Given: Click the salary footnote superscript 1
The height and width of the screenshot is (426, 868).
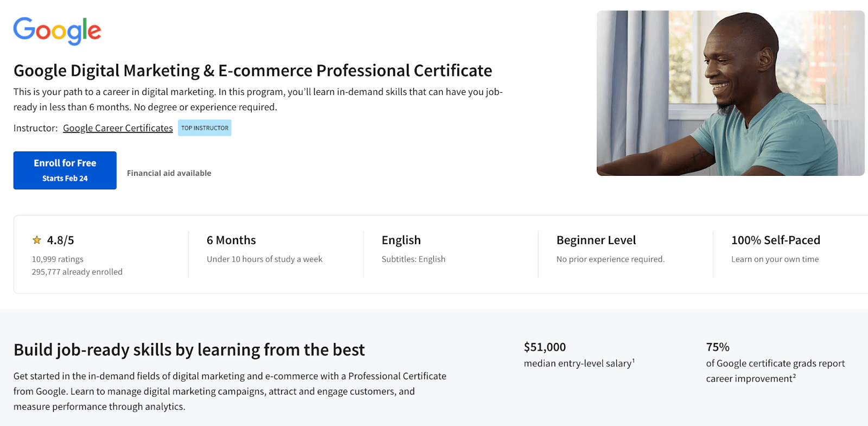Looking at the screenshot, I should (634, 360).
